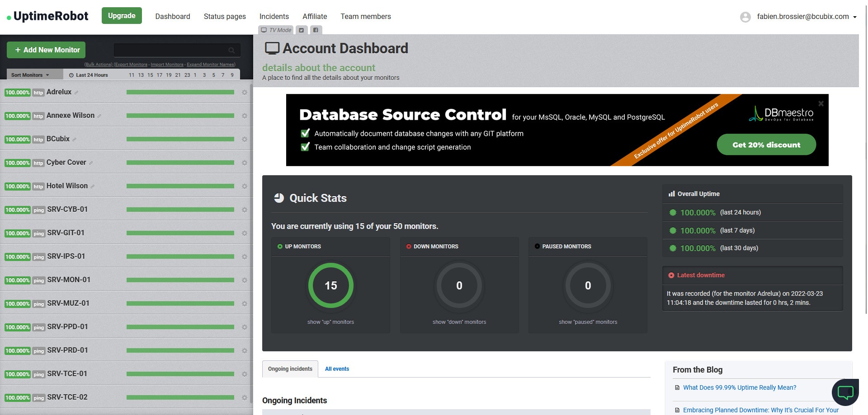Click Add New Monitor button
868x415 pixels.
tap(46, 50)
